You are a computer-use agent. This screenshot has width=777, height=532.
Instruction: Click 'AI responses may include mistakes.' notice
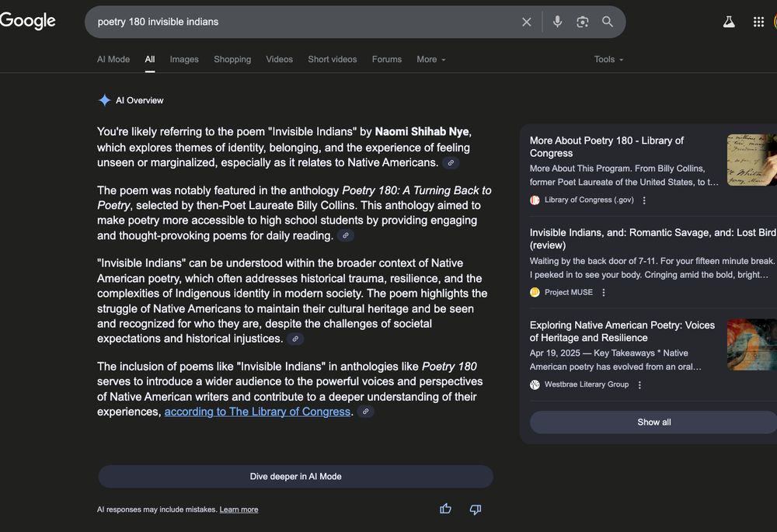click(x=157, y=509)
